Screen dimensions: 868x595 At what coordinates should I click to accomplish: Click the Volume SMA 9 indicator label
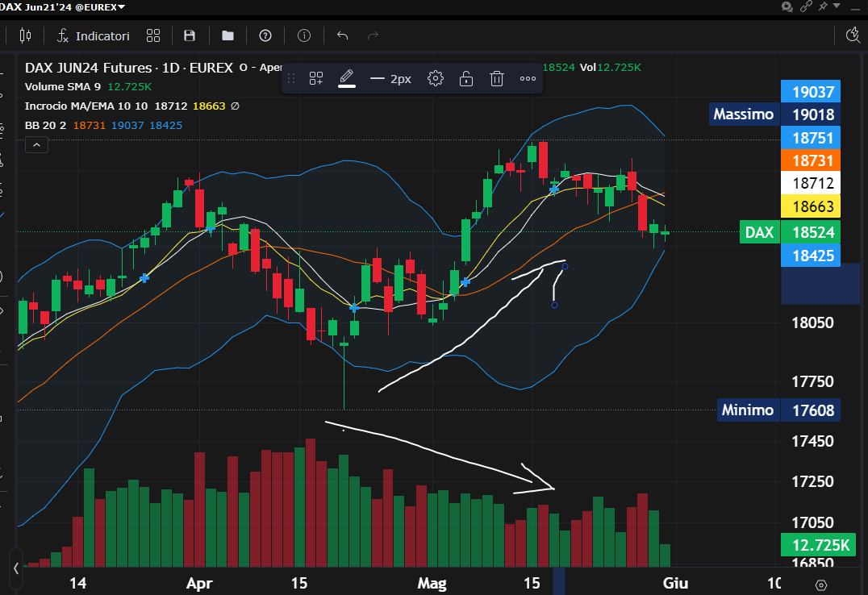63,86
